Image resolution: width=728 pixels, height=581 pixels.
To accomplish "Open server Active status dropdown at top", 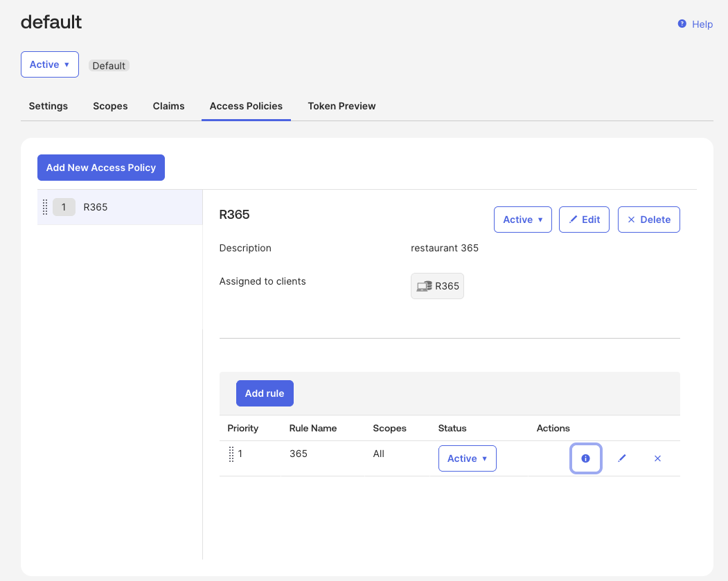I will pyautogui.click(x=50, y=64).
